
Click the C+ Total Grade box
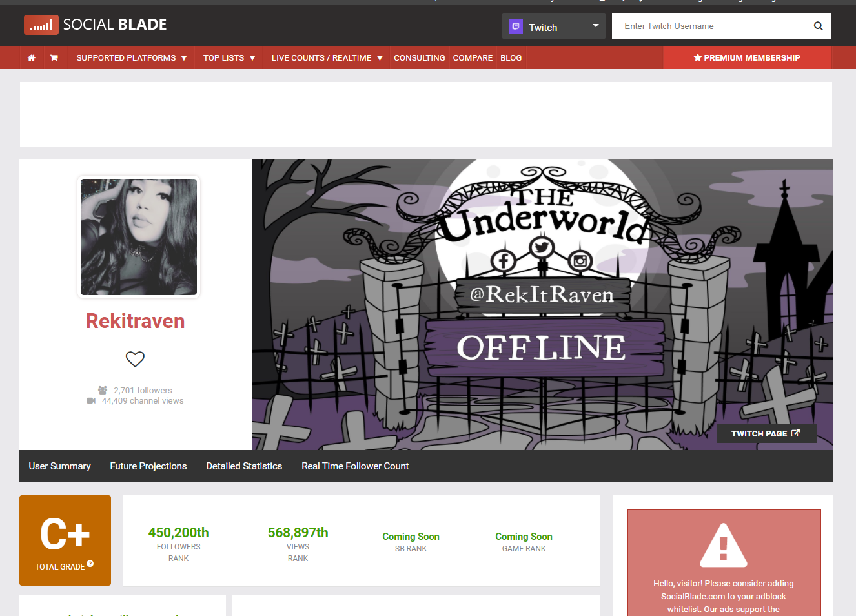(x=65, y=540)
